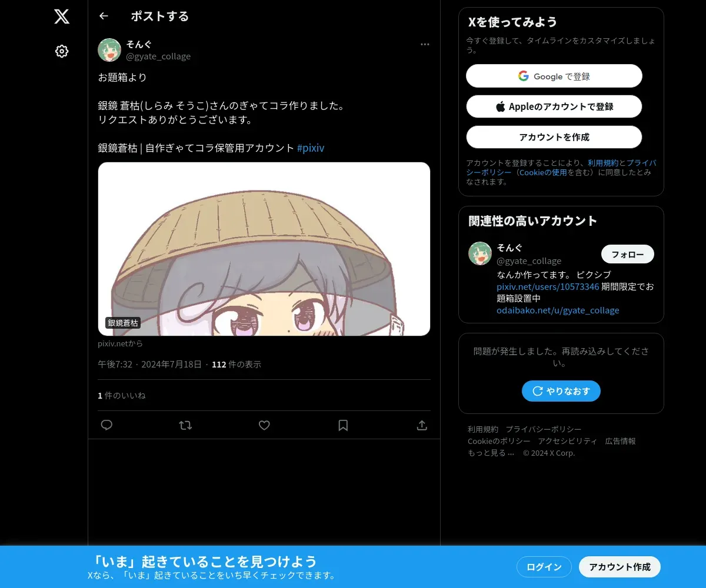Open the settings gear in the sidebar
706x588 pixels.
click(x=62, y=51)
